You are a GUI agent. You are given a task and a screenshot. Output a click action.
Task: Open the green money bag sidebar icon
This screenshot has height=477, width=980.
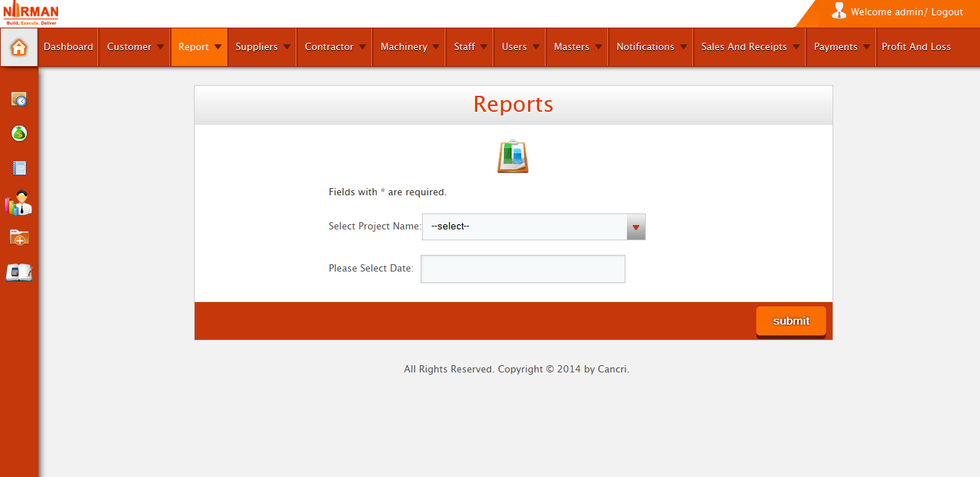[x=19, y=134]
